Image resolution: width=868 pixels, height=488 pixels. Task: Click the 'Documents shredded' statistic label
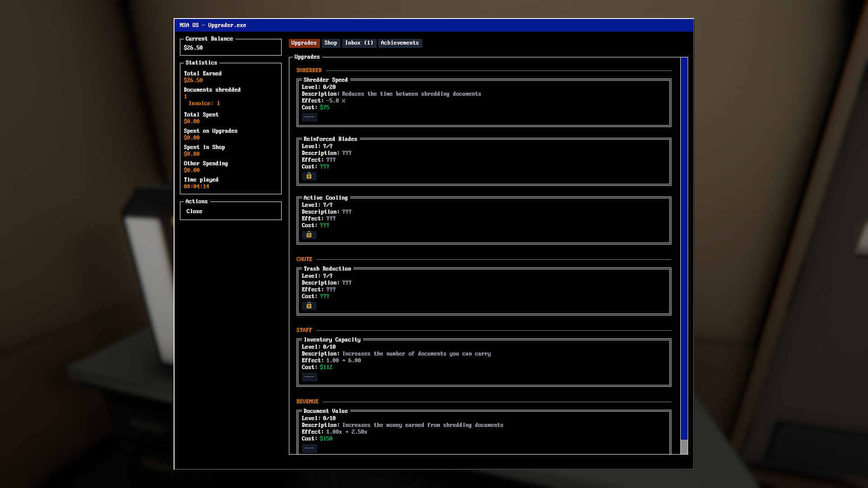click(x=212, y=90)
